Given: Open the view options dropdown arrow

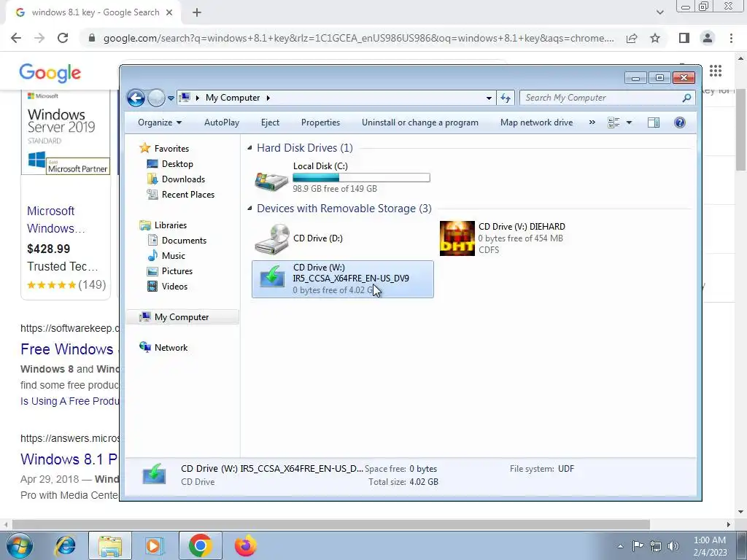Looking at the screenshot, I should 629,122.
